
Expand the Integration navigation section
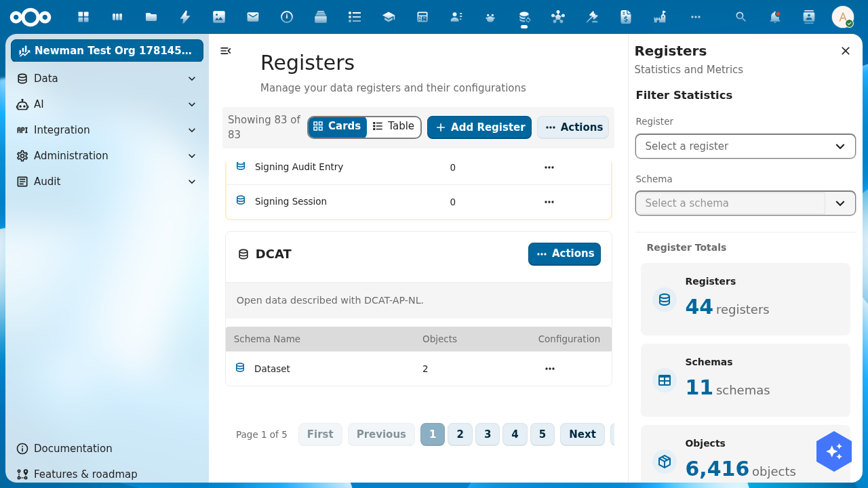[107, 130]
